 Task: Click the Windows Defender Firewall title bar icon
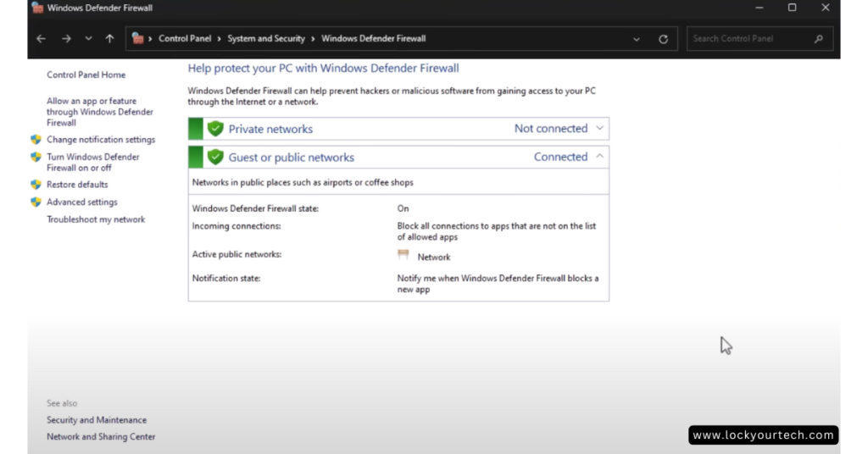click(x=37, y=8)
